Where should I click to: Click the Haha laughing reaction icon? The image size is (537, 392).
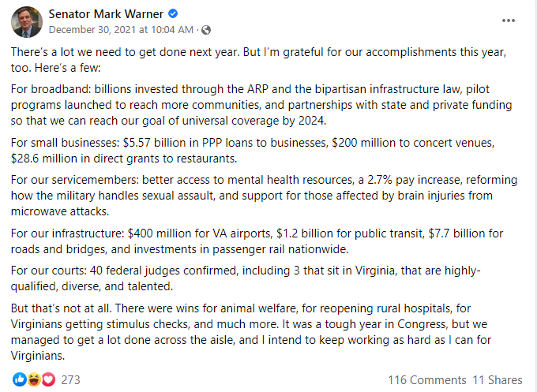point(33,379)
